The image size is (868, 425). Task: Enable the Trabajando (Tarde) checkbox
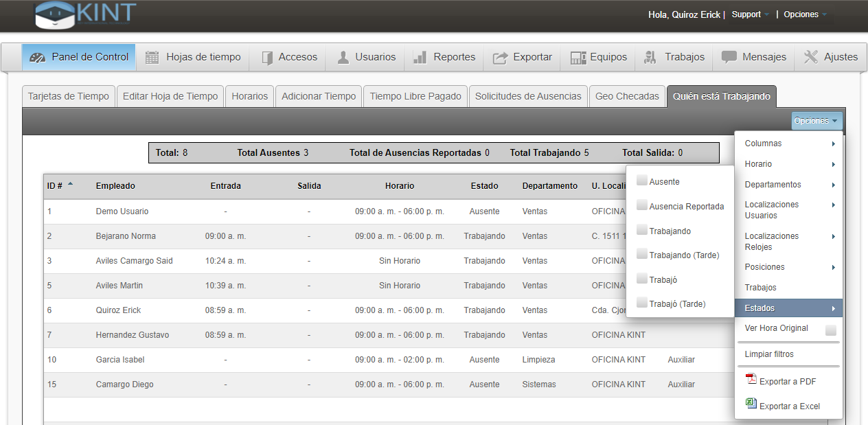[642, 254]
